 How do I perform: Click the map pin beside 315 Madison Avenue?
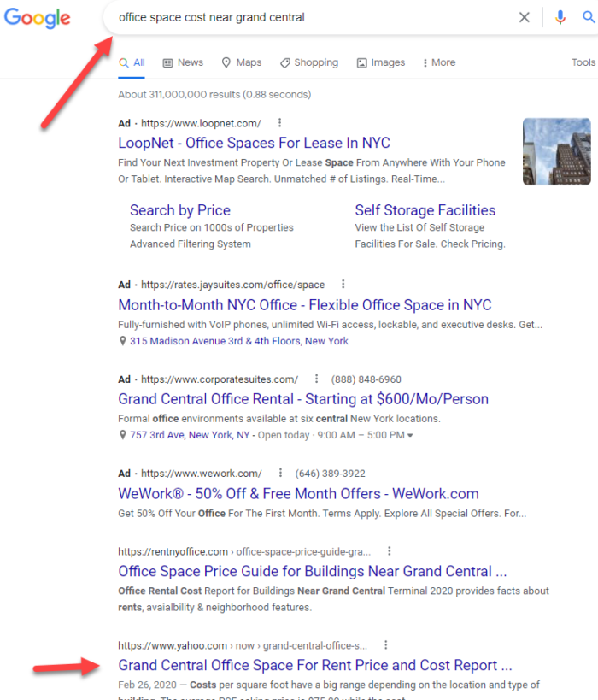coord(123,341)
